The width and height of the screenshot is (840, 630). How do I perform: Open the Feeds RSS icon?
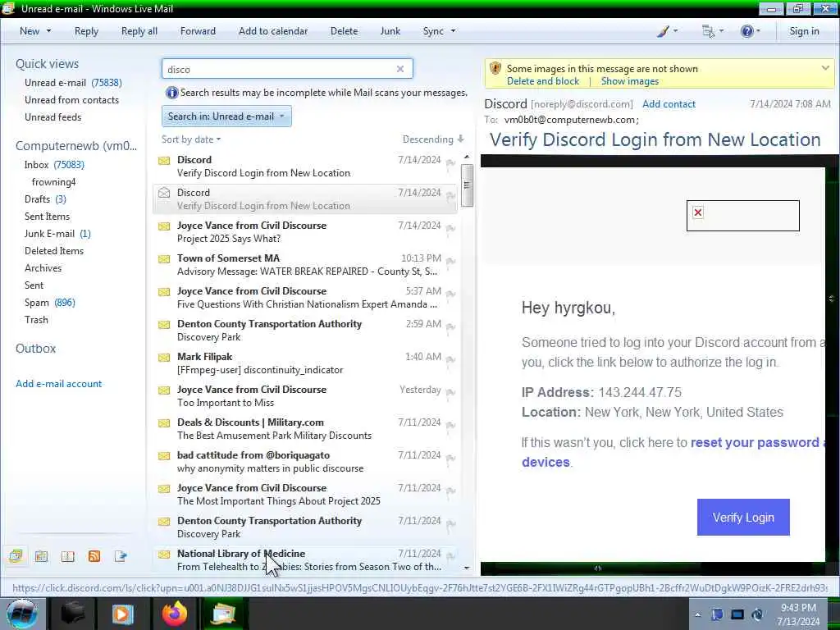pyautogui.click(x=94, y=556)
